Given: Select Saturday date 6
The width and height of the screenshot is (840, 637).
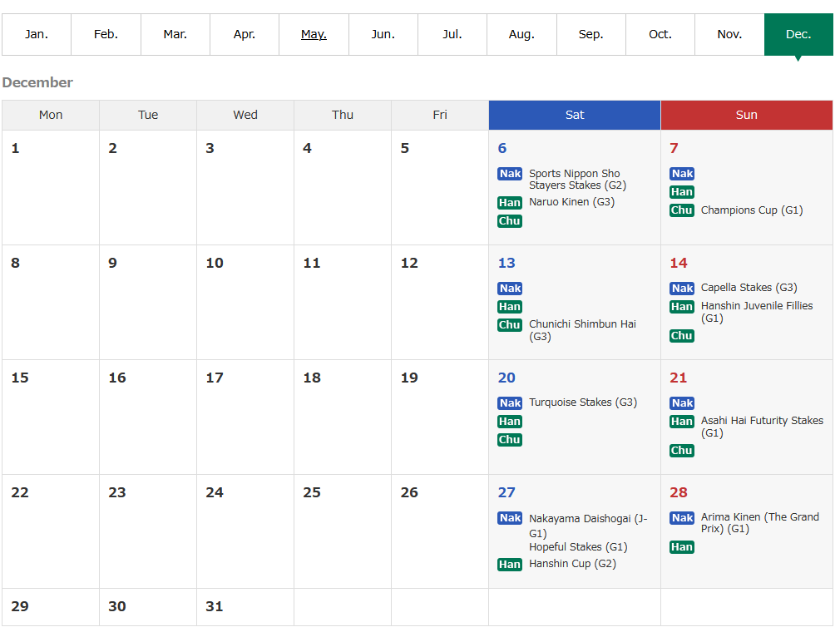Looking at the screenshot, I should 502,148.
